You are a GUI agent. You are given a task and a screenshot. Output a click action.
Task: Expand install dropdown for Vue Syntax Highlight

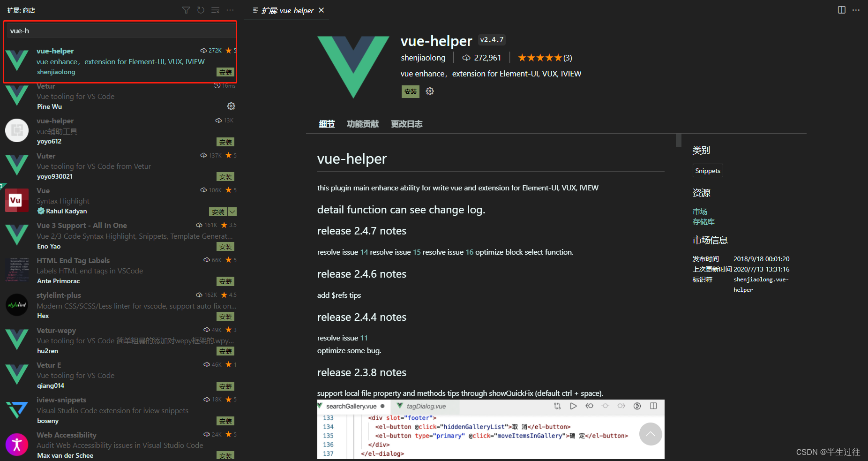(232, 212)
